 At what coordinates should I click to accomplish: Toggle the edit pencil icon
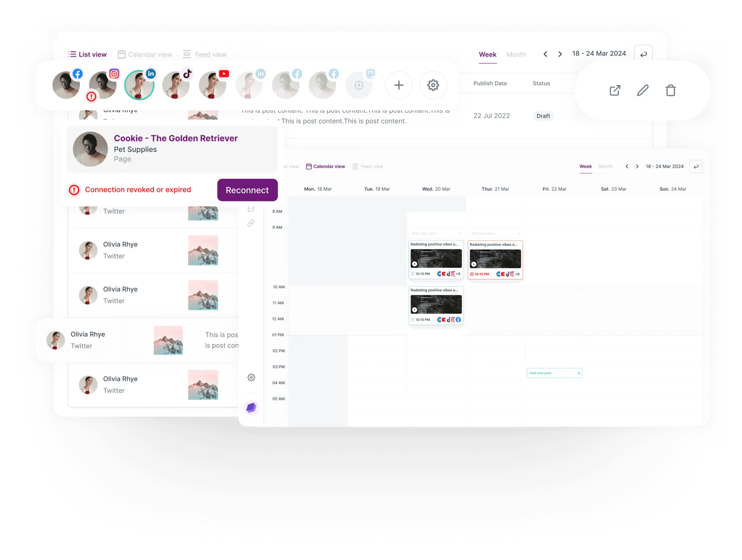click(x=643, y=90)
